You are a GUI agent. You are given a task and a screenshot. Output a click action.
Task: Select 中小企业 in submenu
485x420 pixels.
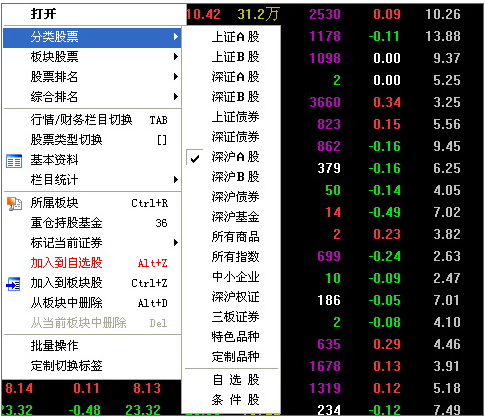[x=231, y=277]
